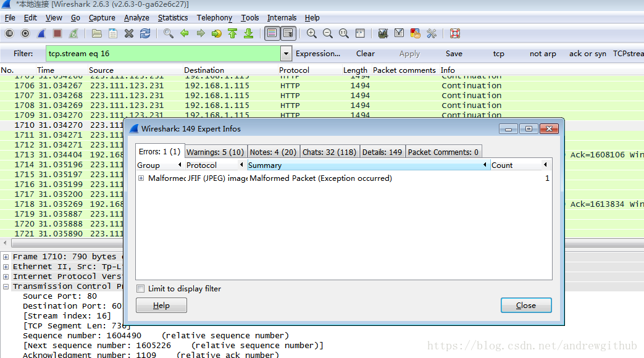This screenshot has width=644, height=358.
Task: Toggle auto scroll in live capture icon
Action: [x=288, y=33]
